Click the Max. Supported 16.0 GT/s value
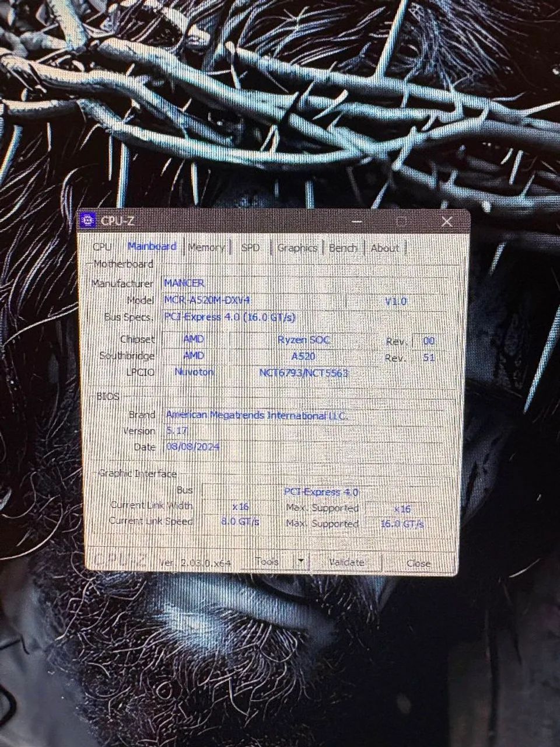Screen dimensions: 560x747 pos(402,524)
